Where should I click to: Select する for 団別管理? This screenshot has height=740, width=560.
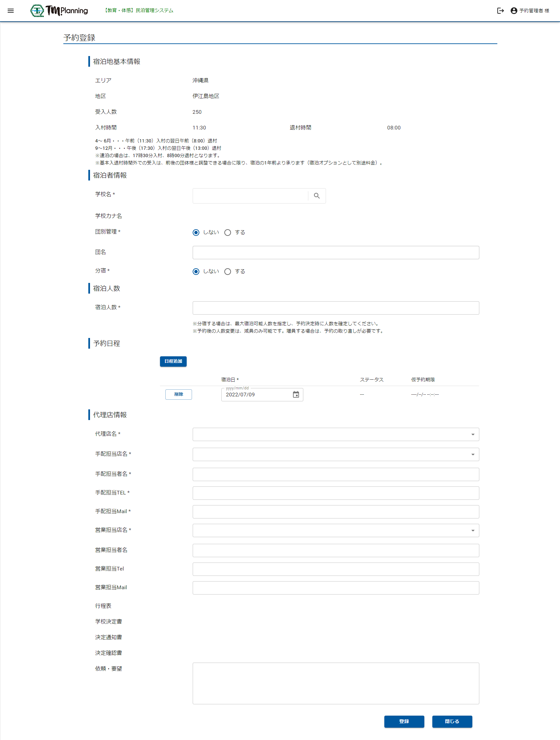click(x=228, y=233)
